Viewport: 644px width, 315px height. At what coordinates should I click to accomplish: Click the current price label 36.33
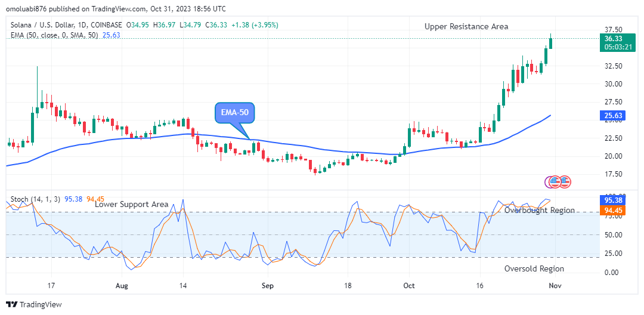click(614, 39)
